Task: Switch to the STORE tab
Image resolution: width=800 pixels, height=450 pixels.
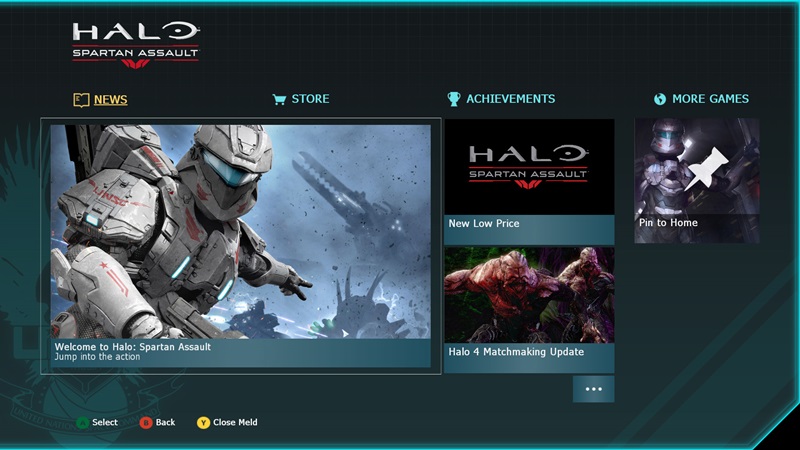Action: click(310, 99)
